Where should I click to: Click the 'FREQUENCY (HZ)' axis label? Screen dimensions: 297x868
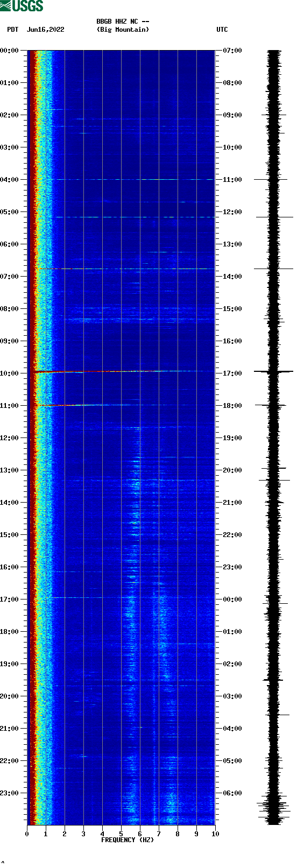128,839
